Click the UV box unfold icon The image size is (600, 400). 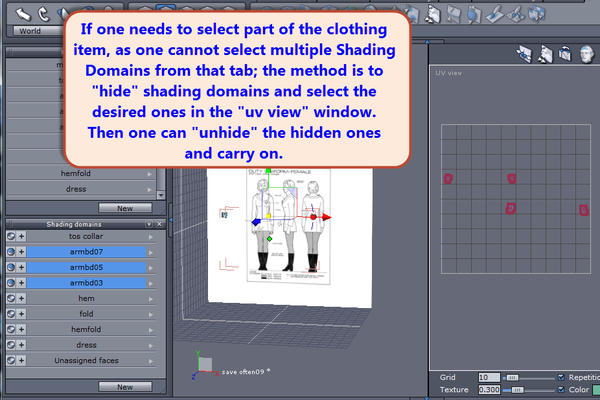click(x=565, y=54)
